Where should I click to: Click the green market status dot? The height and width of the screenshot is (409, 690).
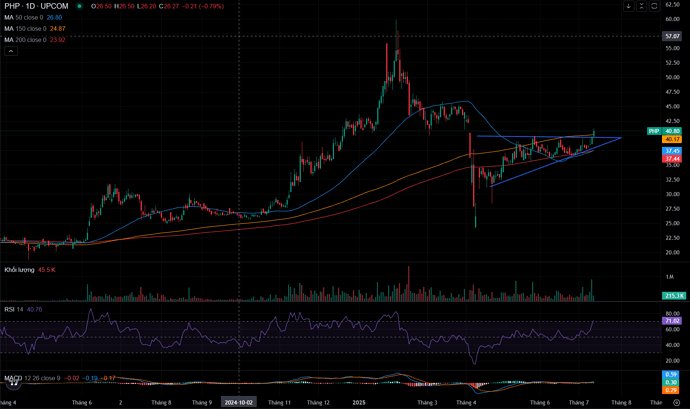[x=79, y=6]
